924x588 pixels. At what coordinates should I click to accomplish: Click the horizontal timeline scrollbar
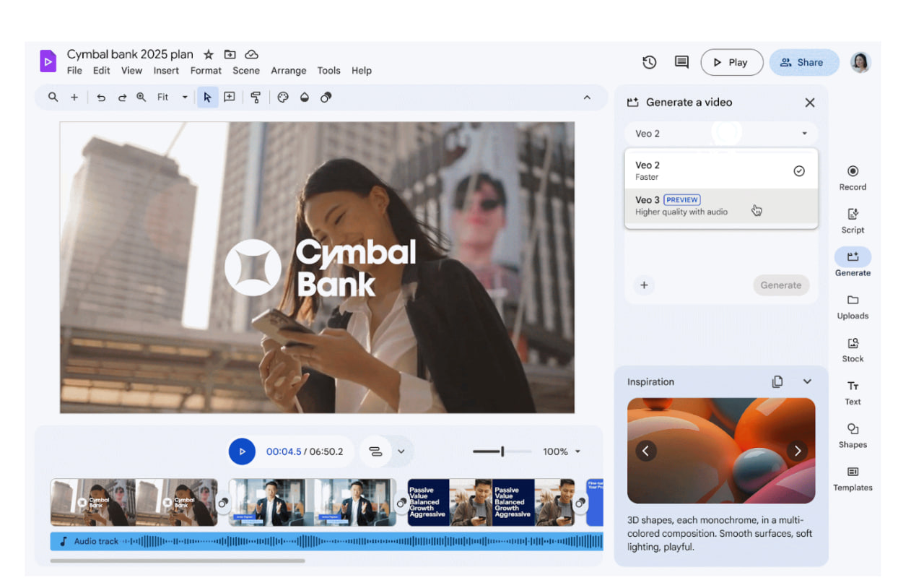click(178, 561)
